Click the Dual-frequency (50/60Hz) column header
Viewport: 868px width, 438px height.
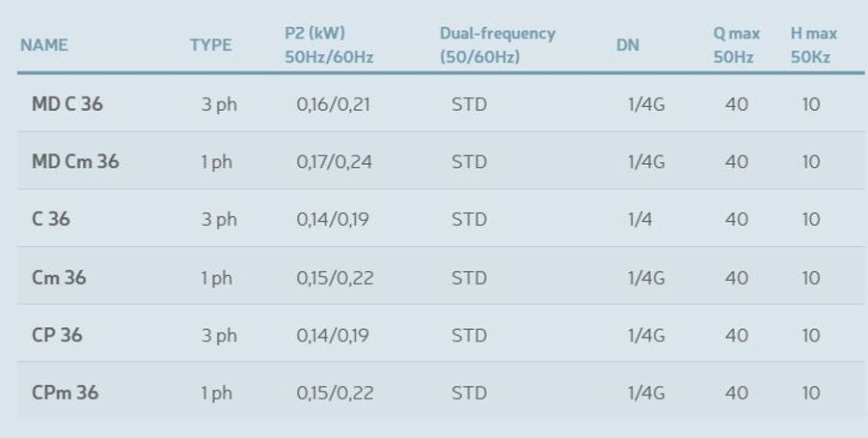point(497,45)
